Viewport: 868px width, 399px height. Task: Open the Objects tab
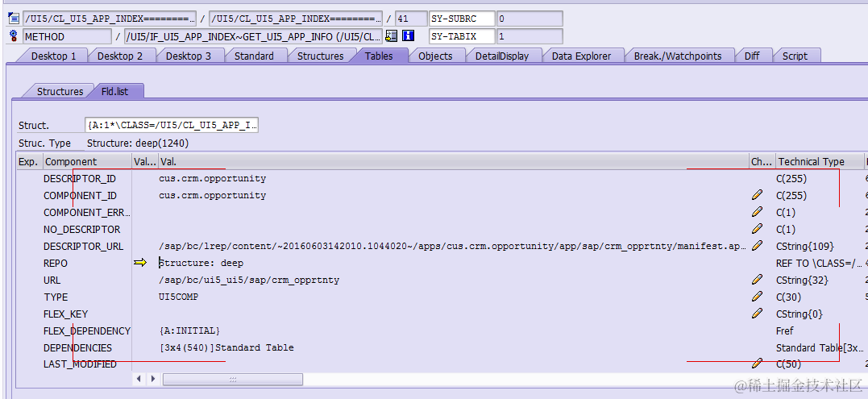pyautogui.click(x=436, y=56)
